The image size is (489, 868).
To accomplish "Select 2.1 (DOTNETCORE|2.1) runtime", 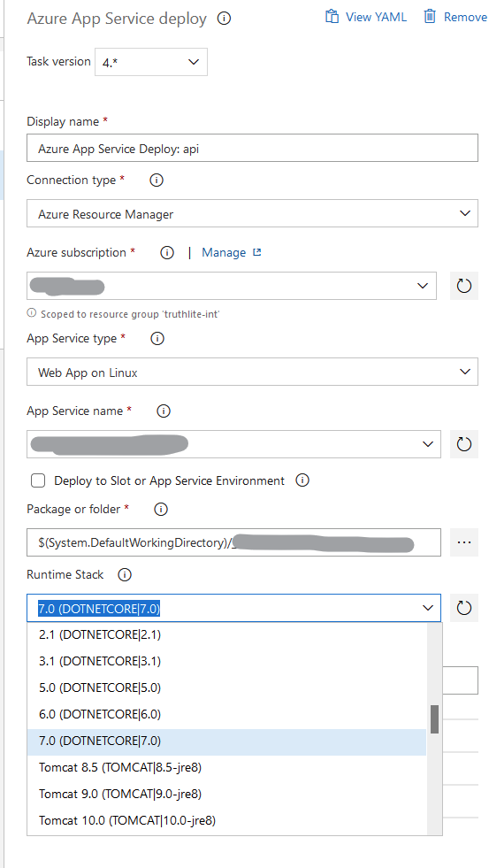I will coord(226,635).
